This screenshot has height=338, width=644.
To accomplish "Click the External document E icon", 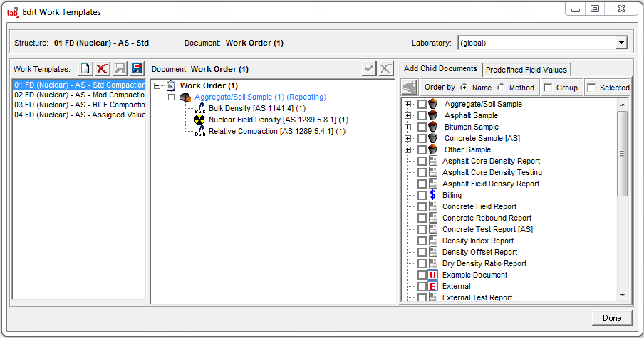I will [x=432, y=286].
